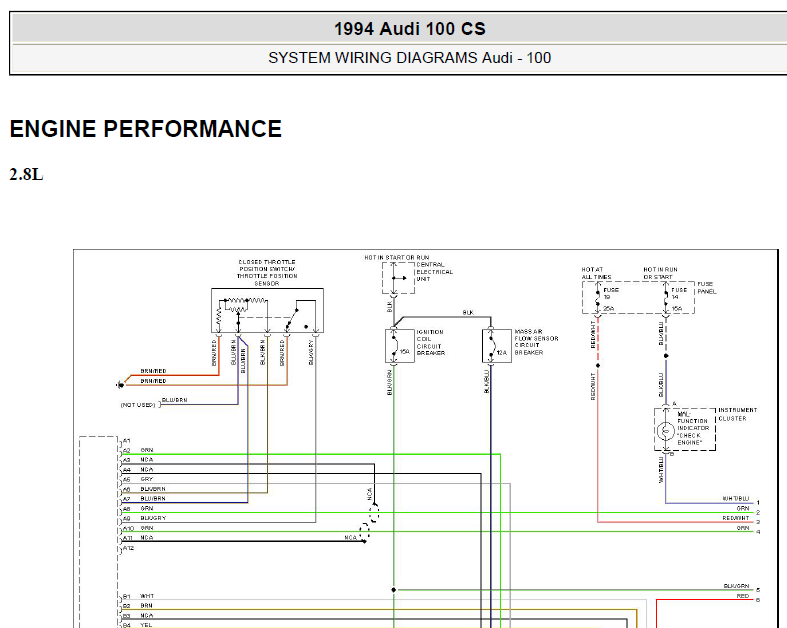Image resolution: width=787 pixels, height=628 pixels.
Task: Click the 'BLK/GRN' wire label at terminal 5
Action: (x=736, y=586)
